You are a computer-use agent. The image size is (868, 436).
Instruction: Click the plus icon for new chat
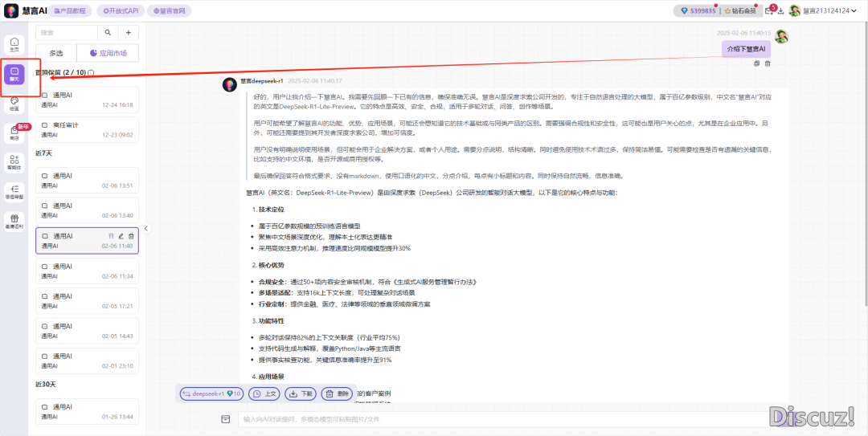[x=129, y=33]
